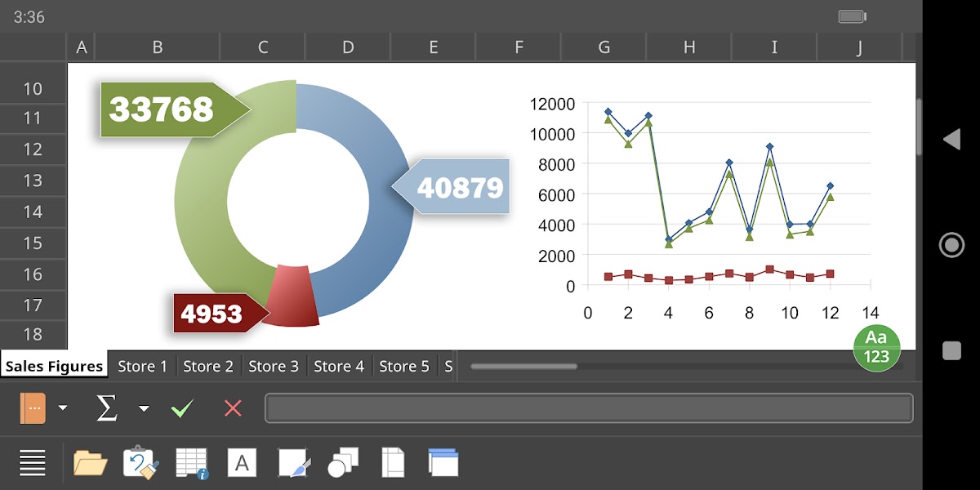Expand the dropdown arrow beside the orange notebook
The image size is (980, 490).
coord(63,408)
